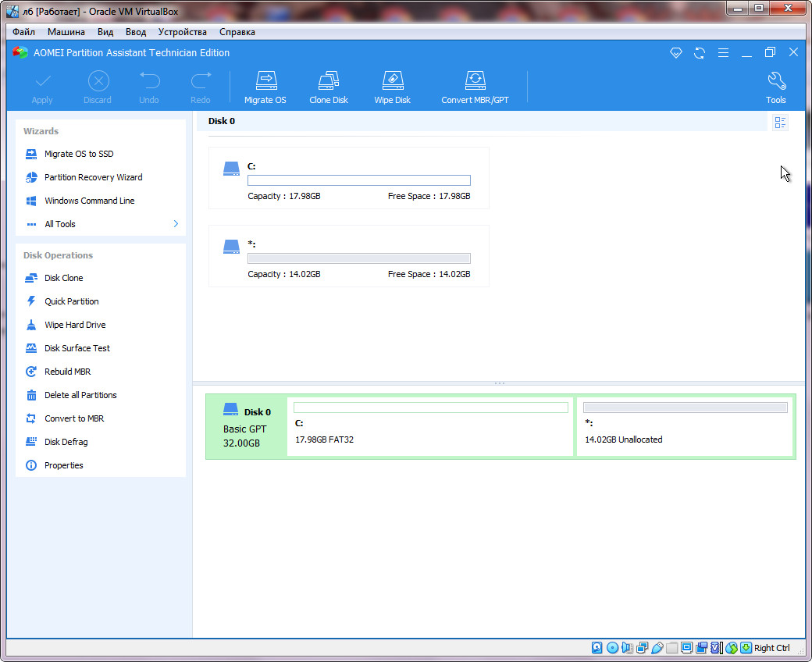Start Disk Surface Test operation
The height and width of the screenshot is (662, 812).
[77, 348]
